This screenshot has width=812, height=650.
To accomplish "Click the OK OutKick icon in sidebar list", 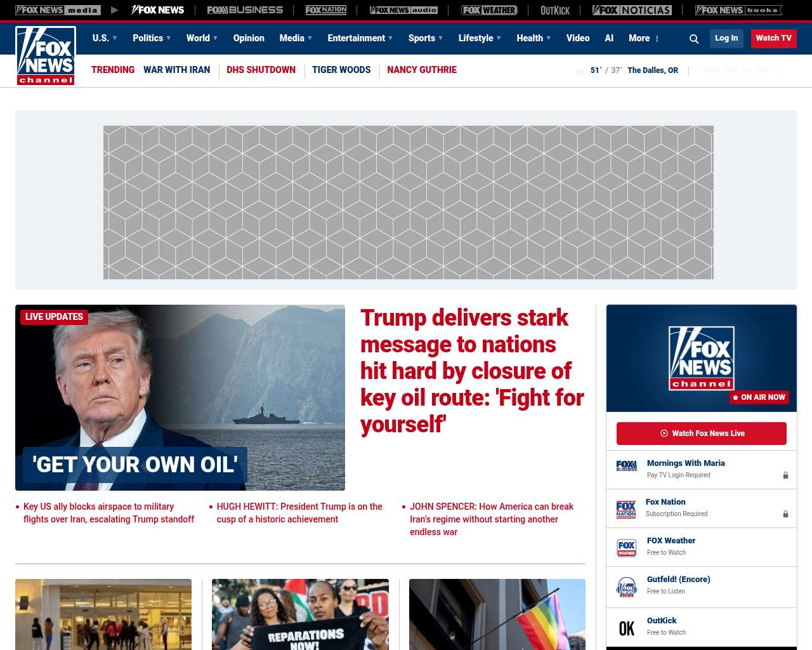I will [x=626, y=628].
